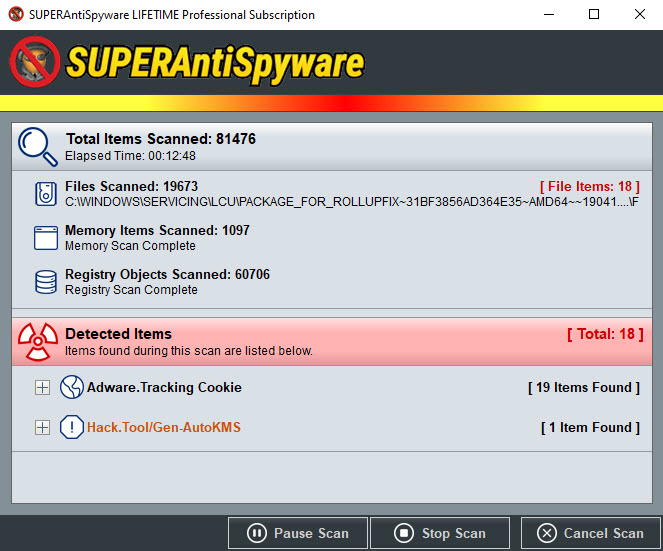Stop the scan
This screenshot has height=551, width=663.
440,533
